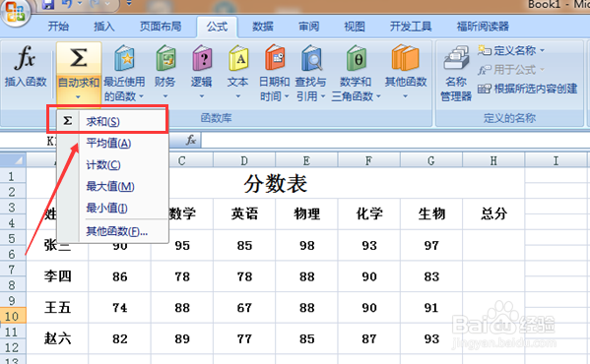Click the select-all corner of the sheet
The width and height of the screenshot is (590, 364).
(13, 160)
